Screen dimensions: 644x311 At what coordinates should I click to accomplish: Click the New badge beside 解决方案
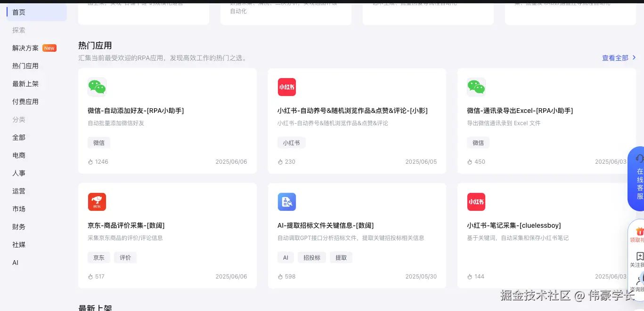click(49, 48)
